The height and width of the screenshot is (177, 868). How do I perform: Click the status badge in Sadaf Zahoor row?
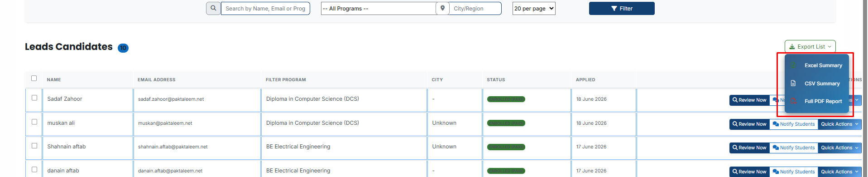(506, 99)
